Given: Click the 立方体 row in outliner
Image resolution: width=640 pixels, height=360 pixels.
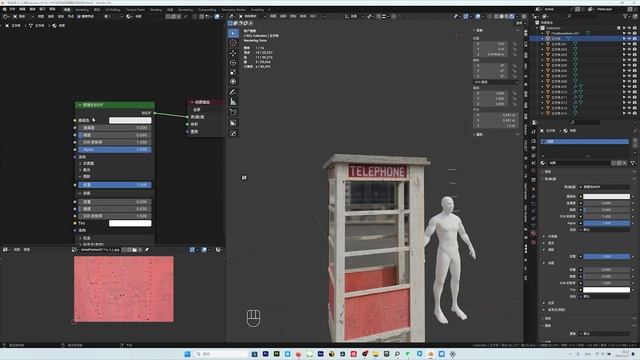Looking at the screenshot, I should click(584, 38).
